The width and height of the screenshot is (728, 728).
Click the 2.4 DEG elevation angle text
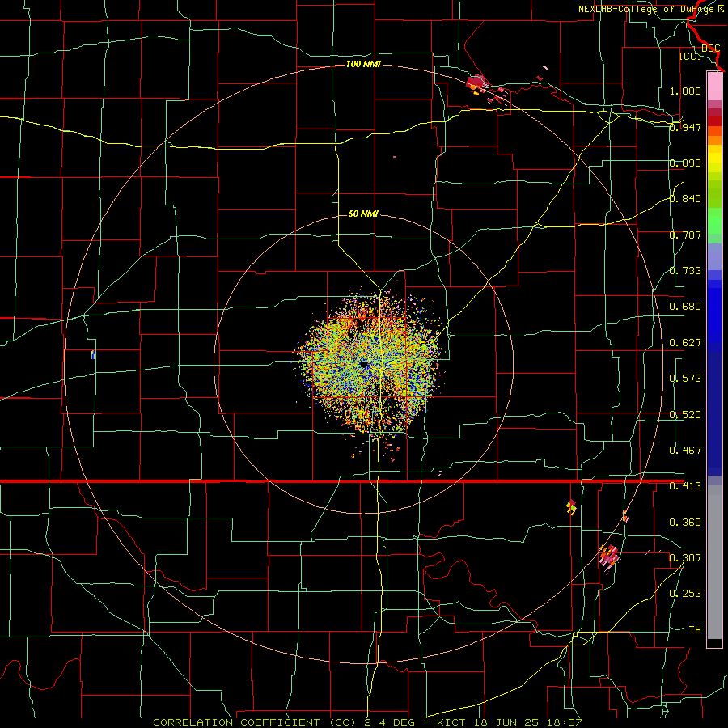(x=388, y=722)
